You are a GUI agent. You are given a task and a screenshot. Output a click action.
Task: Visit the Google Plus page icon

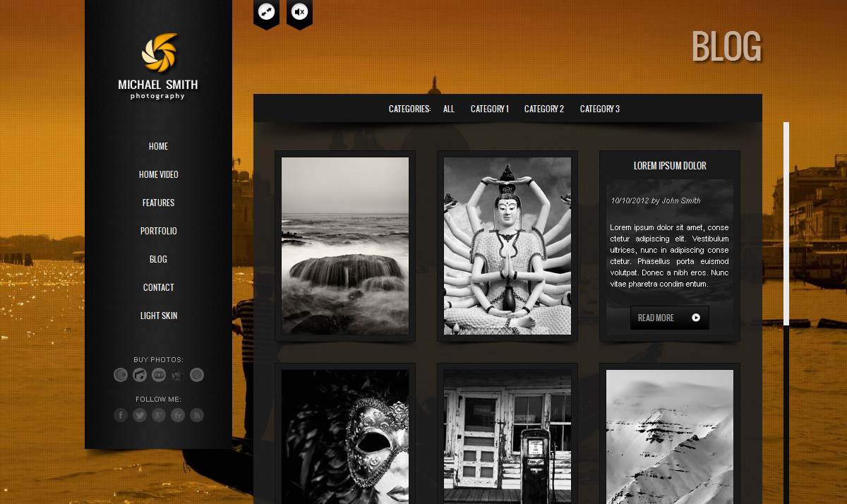point(159,415)
